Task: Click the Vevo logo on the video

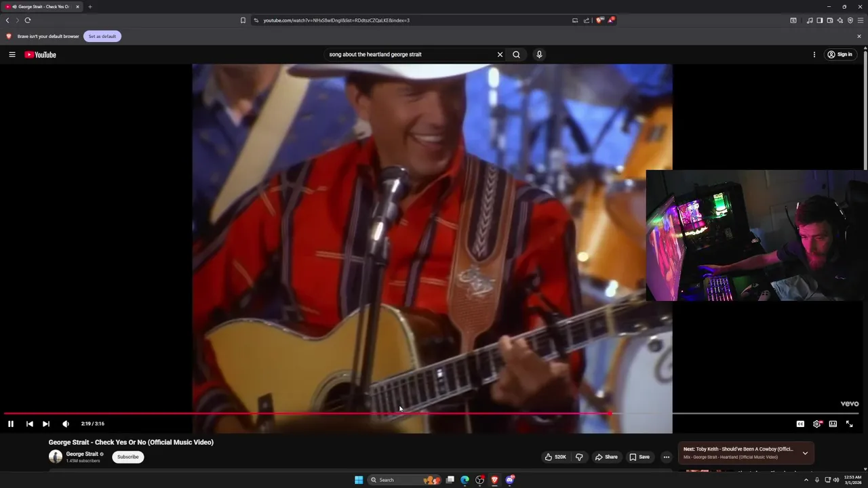Action: pos(850,404)
